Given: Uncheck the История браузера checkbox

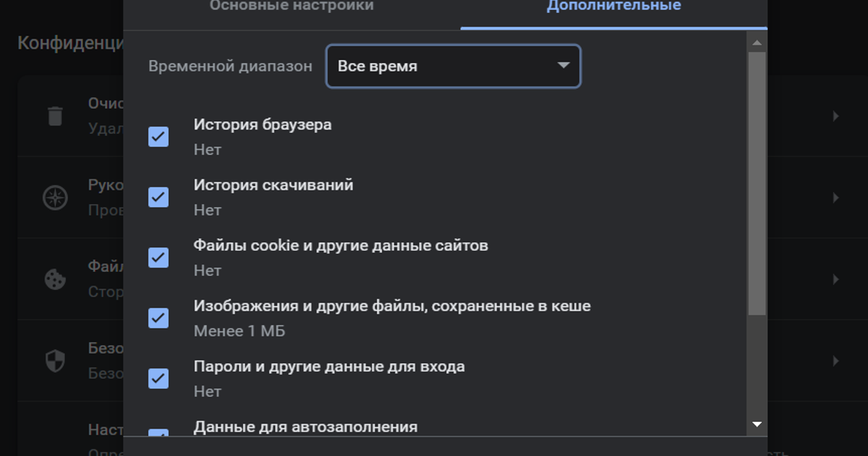Looking at the screenshot, I should (158, 137).
